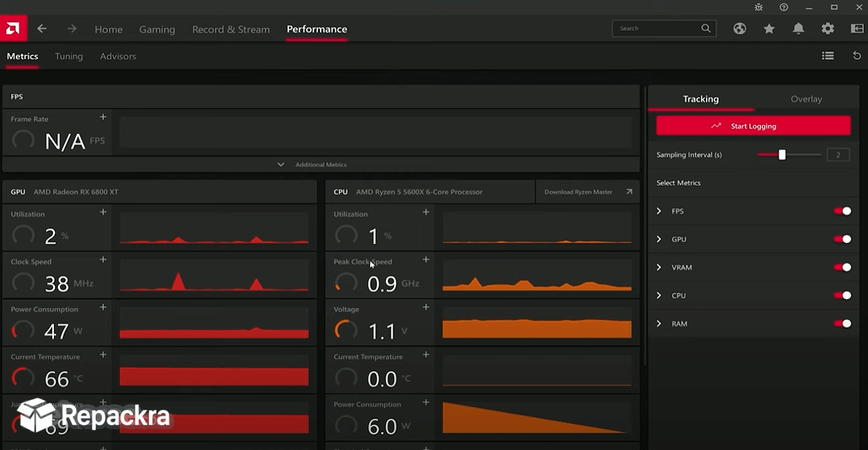The width and height of the screenshot is (868, 450).
Task: Open the web browser globe icon
Action: [x=740, y=28]
